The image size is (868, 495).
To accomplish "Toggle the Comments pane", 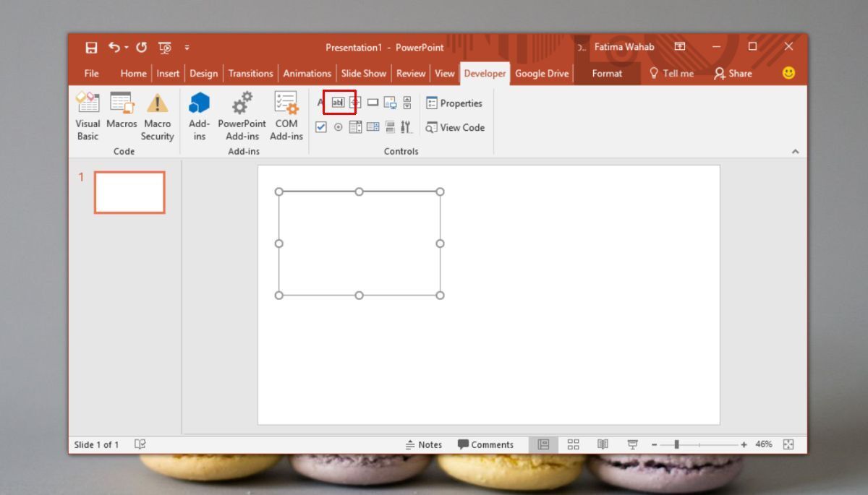I will coord(486,444).
